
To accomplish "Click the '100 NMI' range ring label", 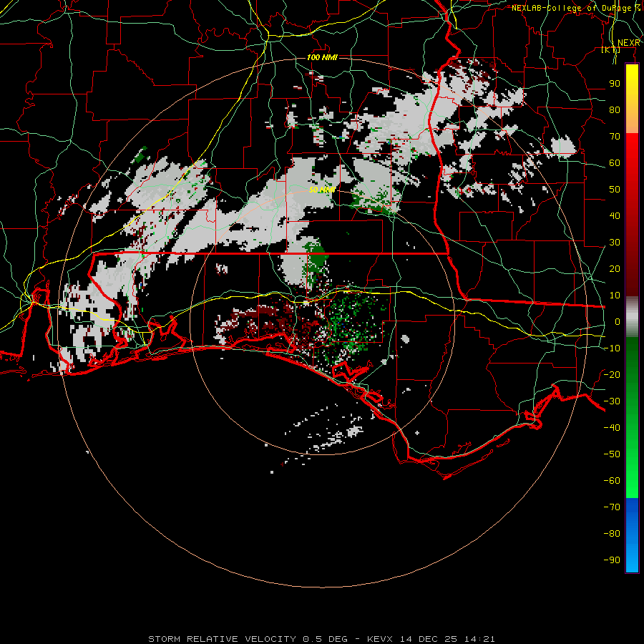I will tap(322, 57).
